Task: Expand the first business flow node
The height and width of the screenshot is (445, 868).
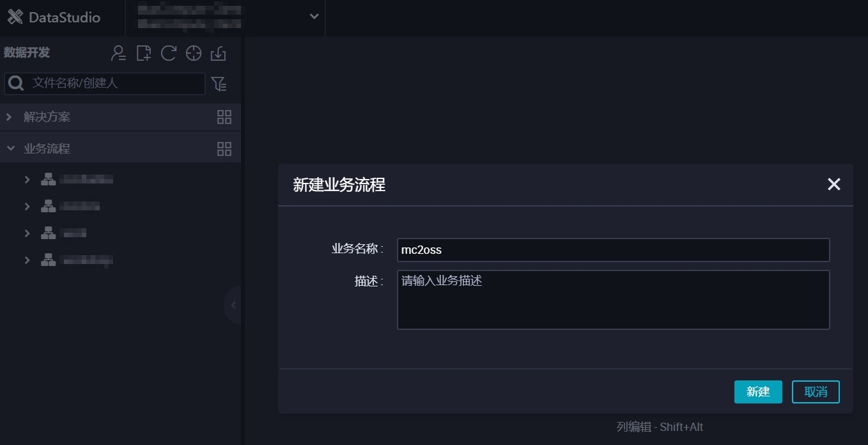Action: tap(27, 180)
